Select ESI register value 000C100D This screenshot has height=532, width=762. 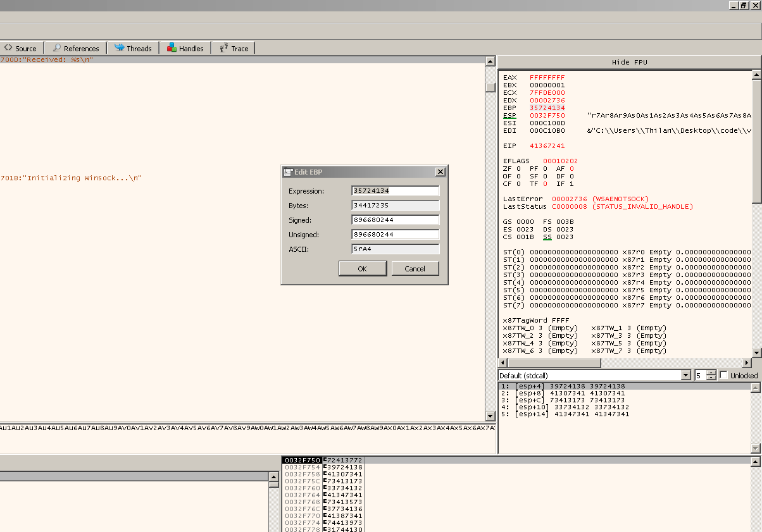[x=547, y=123]
